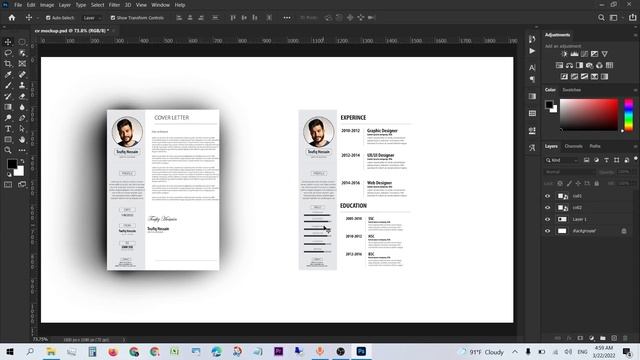Switch to the Paths tab
Image resolution: width=640 pixels, height=360 pixels.
click(595, 146)
